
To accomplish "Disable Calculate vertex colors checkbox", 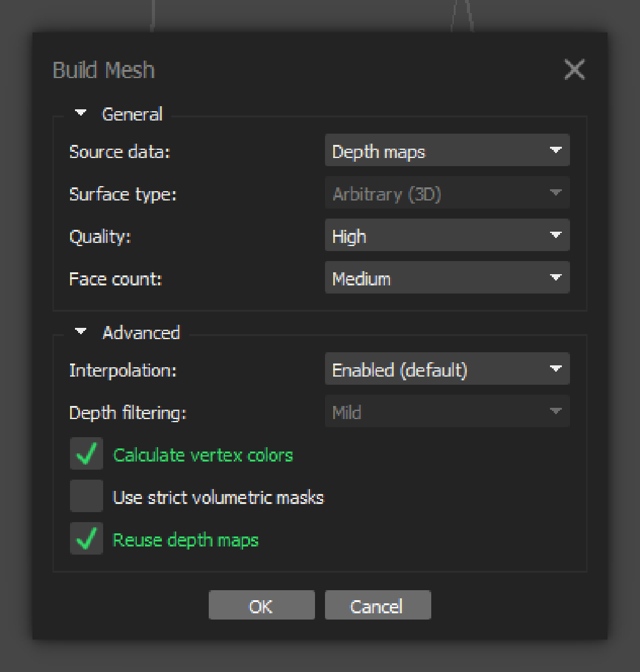I will tap(86, 454).
